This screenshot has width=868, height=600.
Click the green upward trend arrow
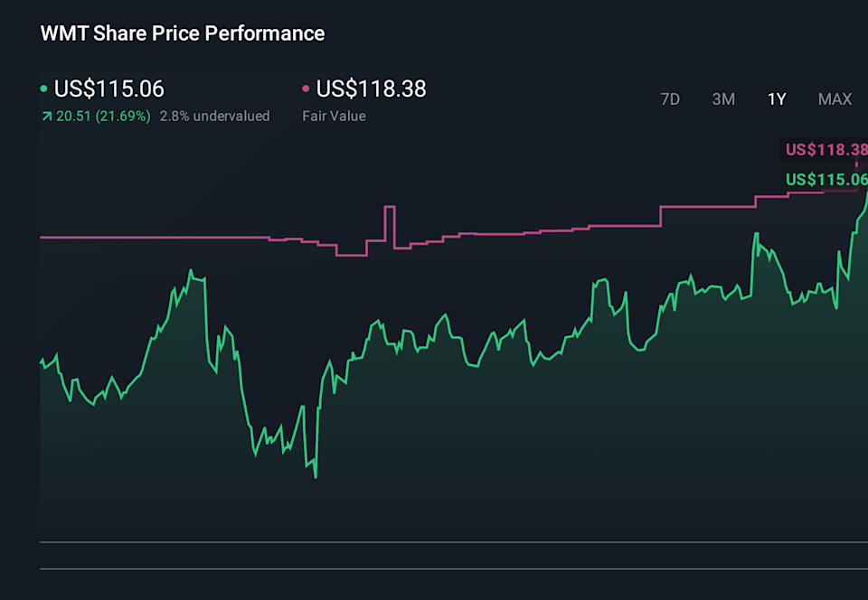point(46,117)
